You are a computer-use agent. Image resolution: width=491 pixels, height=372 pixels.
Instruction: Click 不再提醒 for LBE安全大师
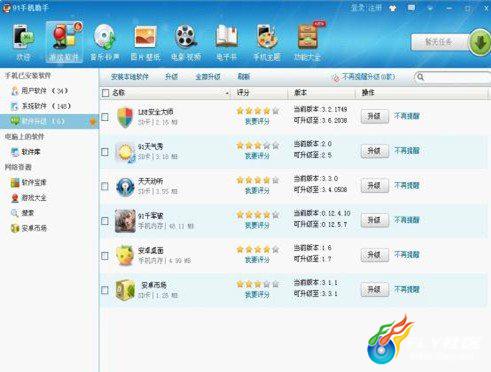coord(407,116)
